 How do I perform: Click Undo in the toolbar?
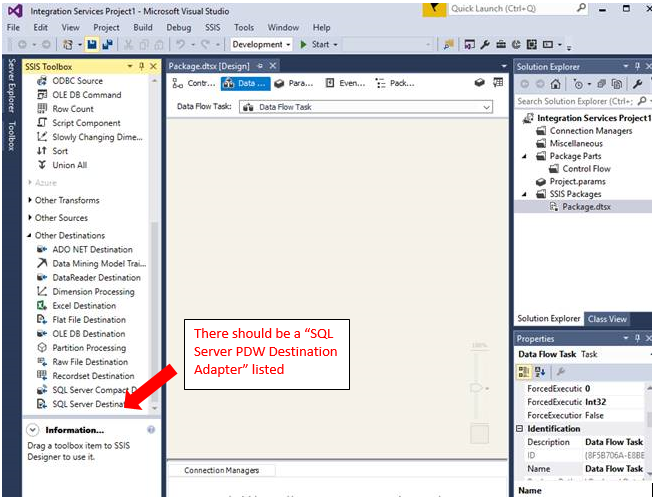click(x=181, y=44)
